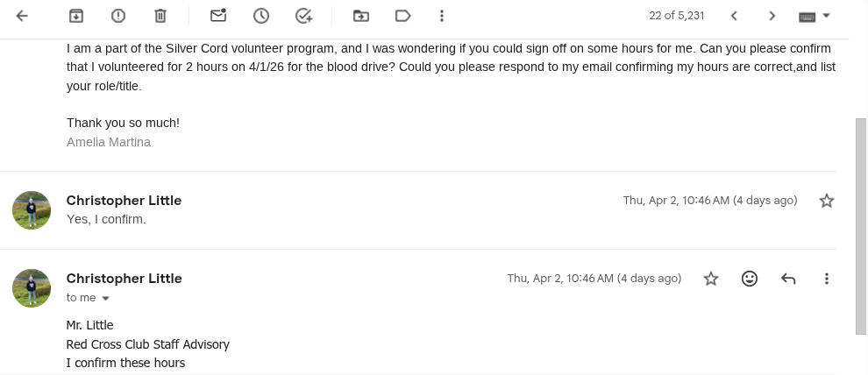The width and height of the screenshot is (868, 375).
Task: Open toolbar More options menu
Action: pos(442,16)
